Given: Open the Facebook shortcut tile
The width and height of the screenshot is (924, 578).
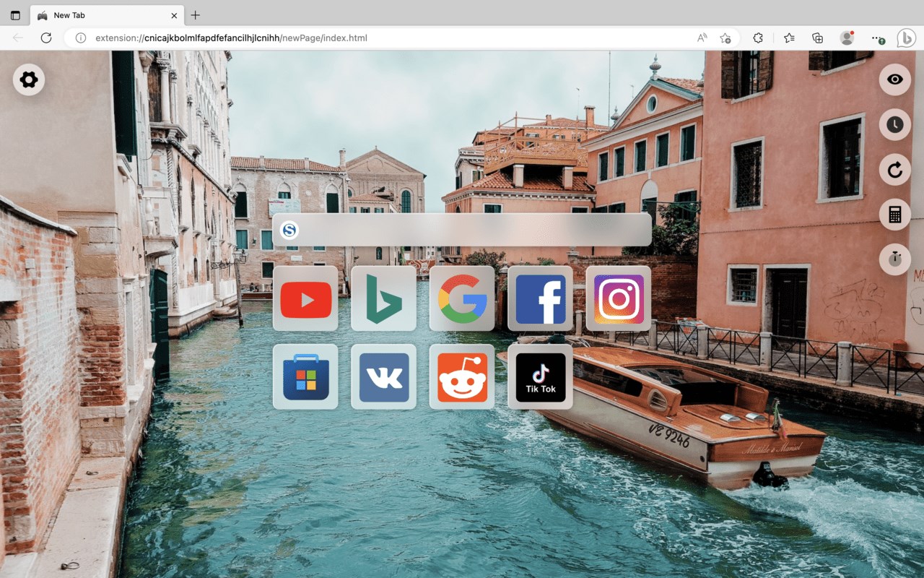Looking at the screenshot, I should pyautogui.click(x=540, y=298).
